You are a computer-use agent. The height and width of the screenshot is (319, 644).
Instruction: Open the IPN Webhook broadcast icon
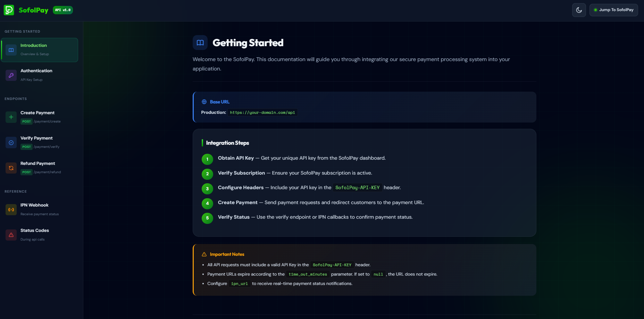(x=11, y=210)
